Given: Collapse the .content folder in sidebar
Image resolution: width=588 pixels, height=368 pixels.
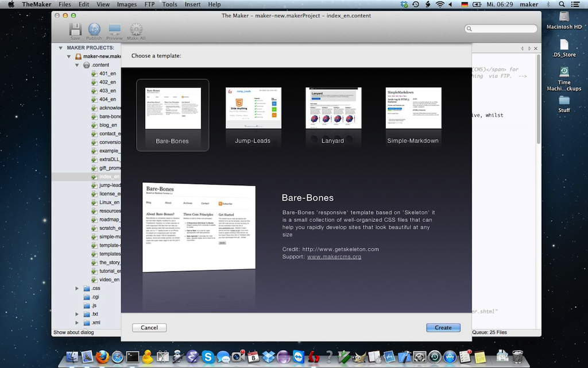Looking at the screenshot, I should [77, 65].
